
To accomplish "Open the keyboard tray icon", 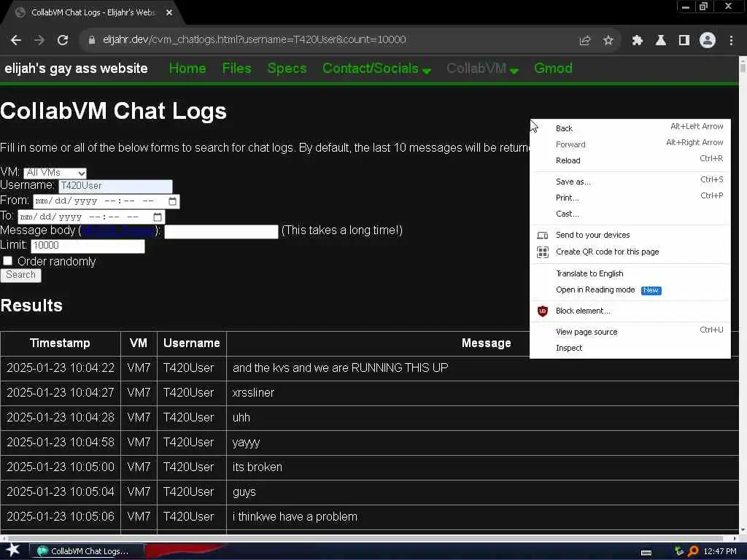I will [646, 552].
